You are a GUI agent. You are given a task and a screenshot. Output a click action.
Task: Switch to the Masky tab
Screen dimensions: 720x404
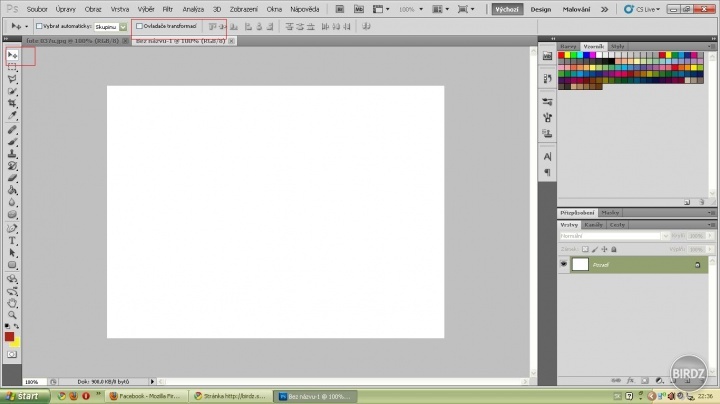click(x=610, y=213)
